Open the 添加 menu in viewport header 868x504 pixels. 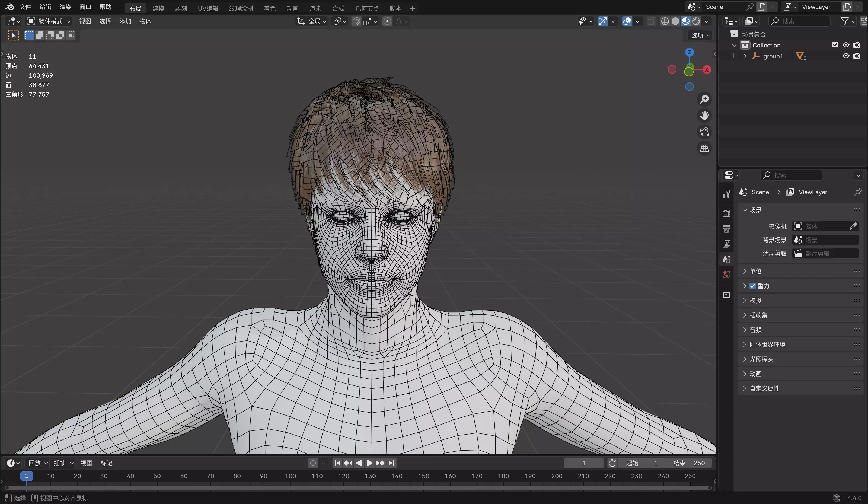(125, 21)
